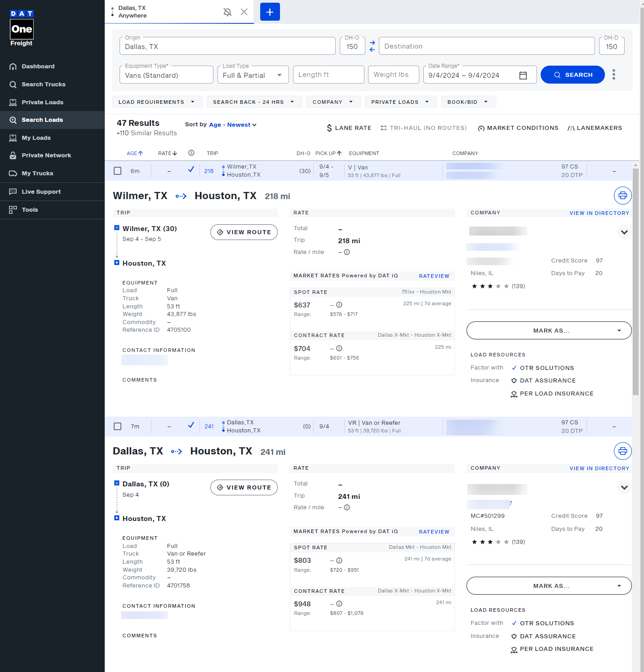Mute alerts with the bell icon on search tab
644x672 pixels.
227,12
